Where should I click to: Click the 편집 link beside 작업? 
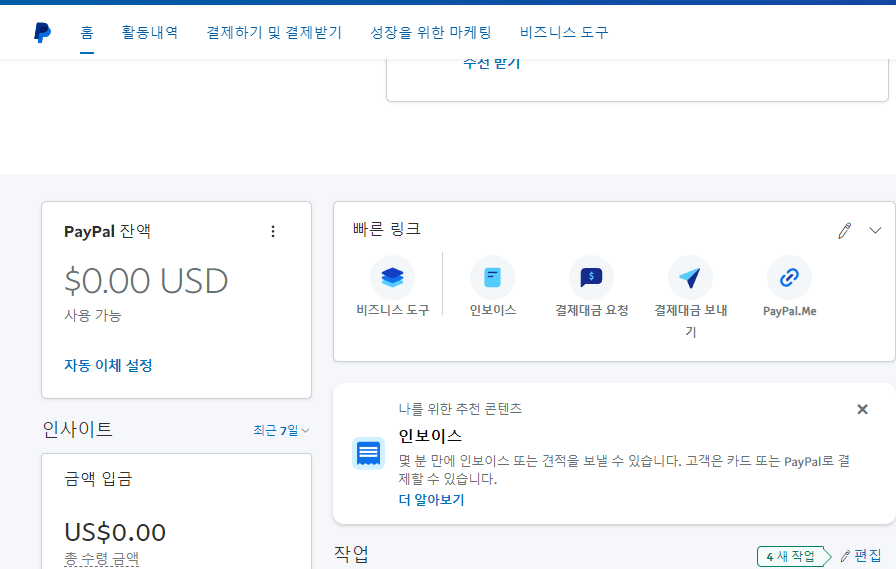click(x=861, y=556)
